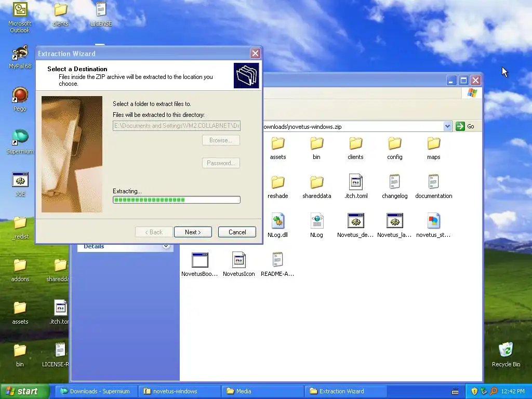Screen dimensions: 532x399
Task: Open the address bar dropdown arrow
Action: point(447,126)
